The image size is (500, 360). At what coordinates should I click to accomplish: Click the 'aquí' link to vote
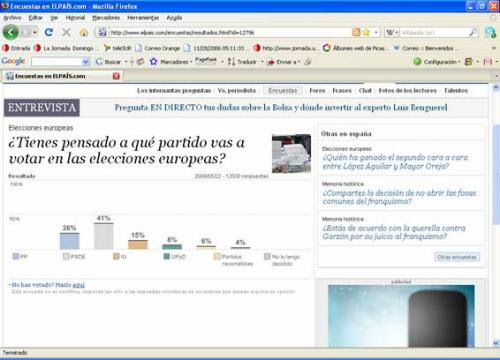pyautogui.click(x=79, y=285)
